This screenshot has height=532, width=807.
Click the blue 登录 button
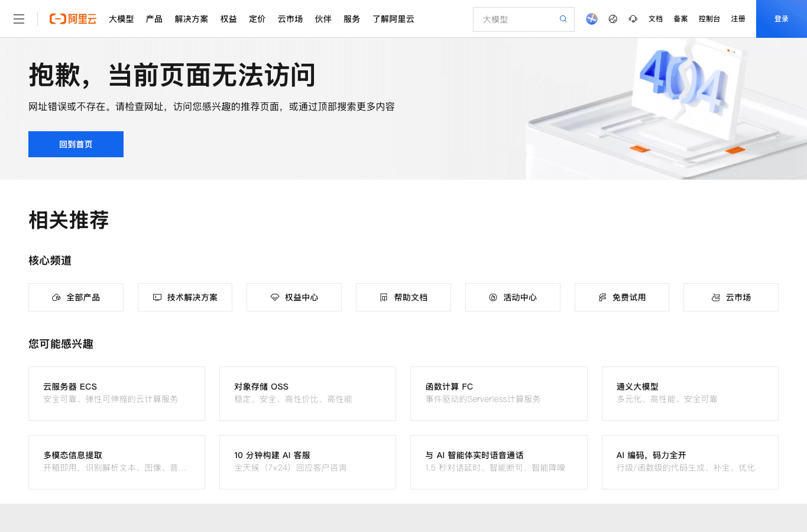782,19
